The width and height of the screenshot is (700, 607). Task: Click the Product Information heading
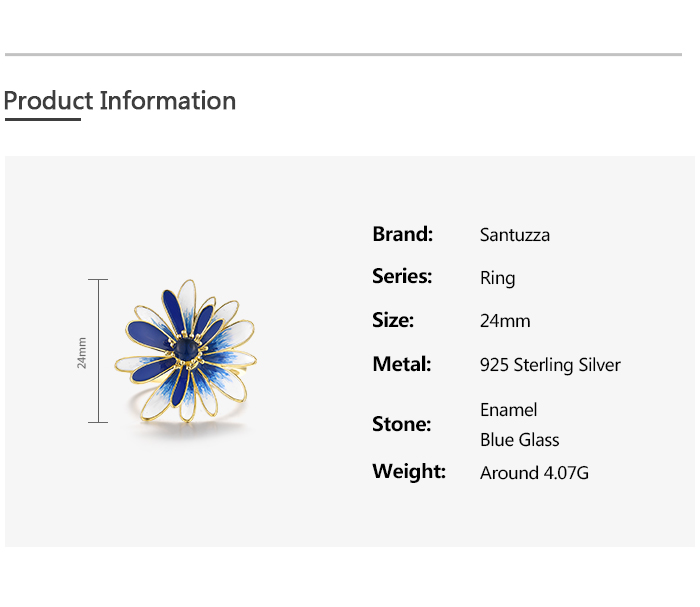coord(120,101)
